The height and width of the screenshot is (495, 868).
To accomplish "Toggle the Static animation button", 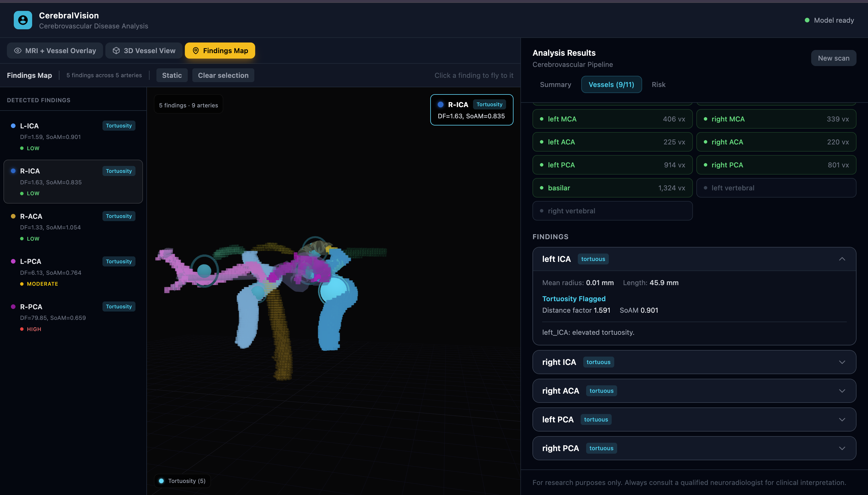I will (x=172, y=76).
